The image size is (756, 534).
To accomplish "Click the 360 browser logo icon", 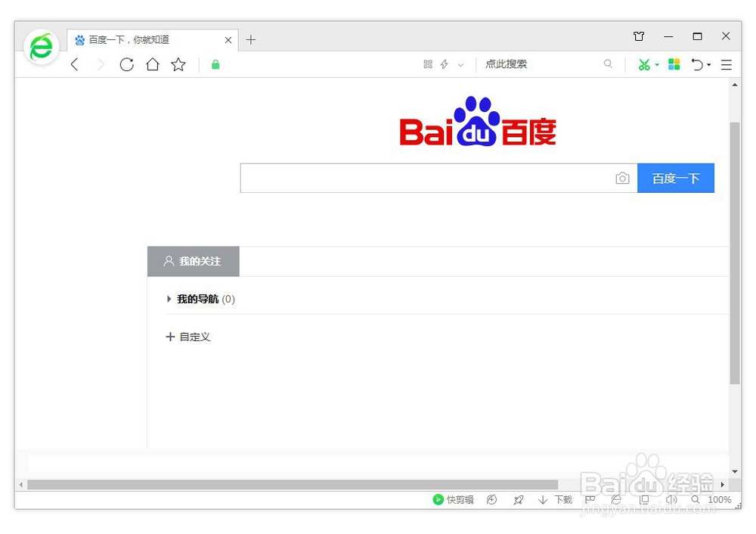I will [42, 48].
